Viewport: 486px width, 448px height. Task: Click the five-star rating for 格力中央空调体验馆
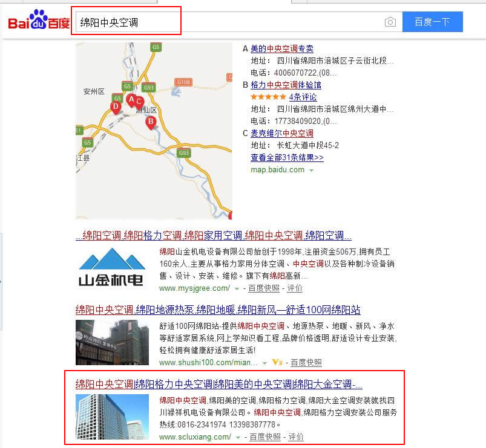pyautogui.click(x=268, y=97)
